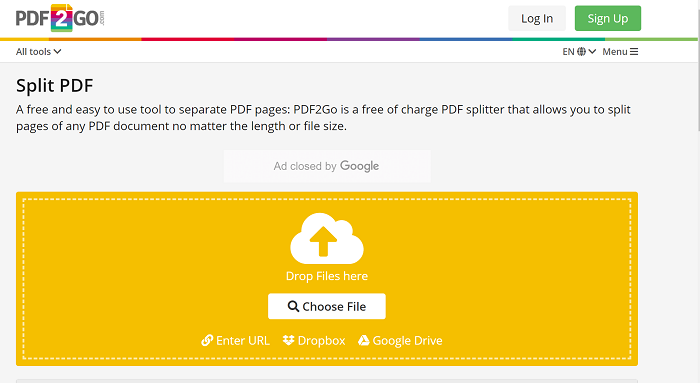Screen dimensions: 700x383
Task: Click the Log In button
Action: [537, 18]
